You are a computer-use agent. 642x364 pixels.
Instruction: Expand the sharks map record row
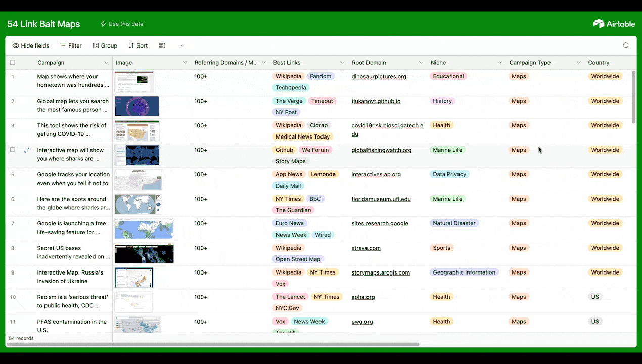pos(27,150)
